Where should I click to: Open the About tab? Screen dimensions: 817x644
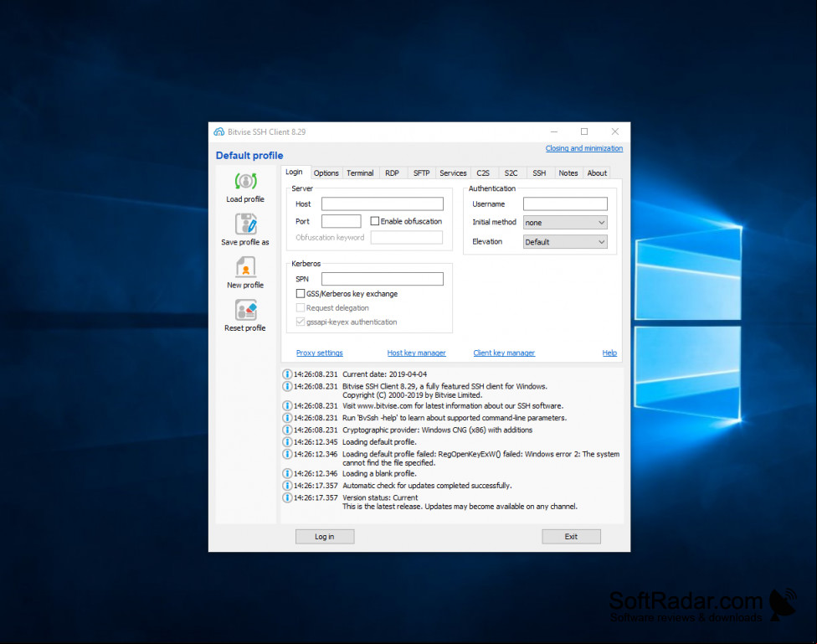(597, 173)
